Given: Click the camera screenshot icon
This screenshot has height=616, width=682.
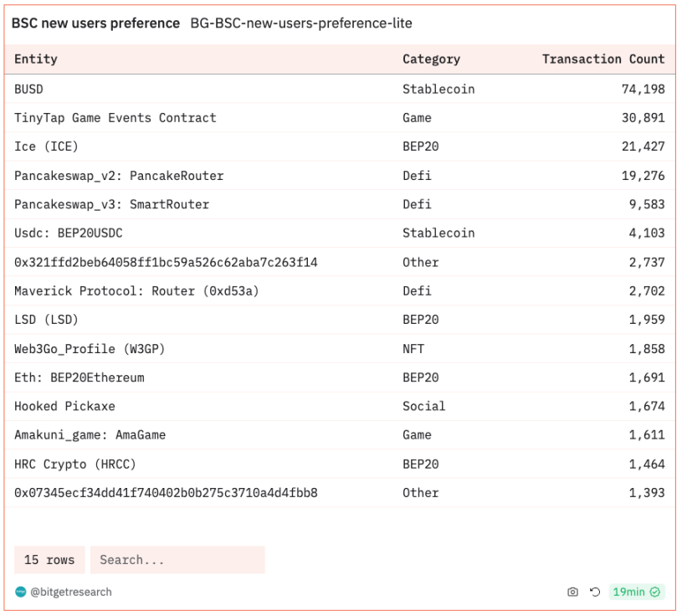Looking at the screenshot, I should tap(572, 592).
